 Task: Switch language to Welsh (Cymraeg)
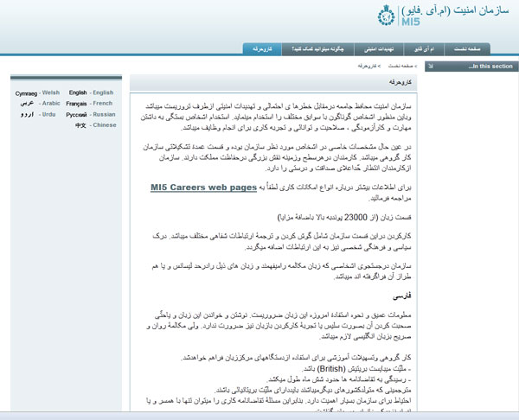pyautogui.click(x=37, y=93)
